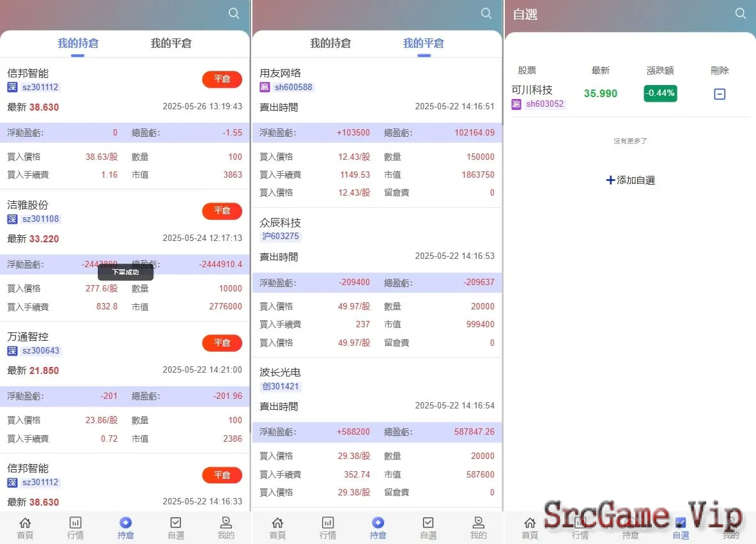Close the 信邦智能 position dated 2025-05-22
This screenshot has width=756, height=544.
click(222, 475)
